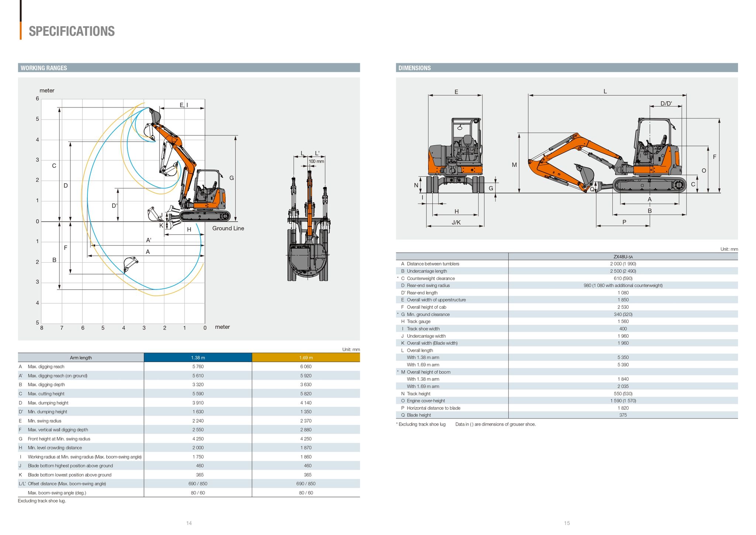Click the Engine cover-height row label
The height and width of the screenshot is (535, 756).
(426, 401)
